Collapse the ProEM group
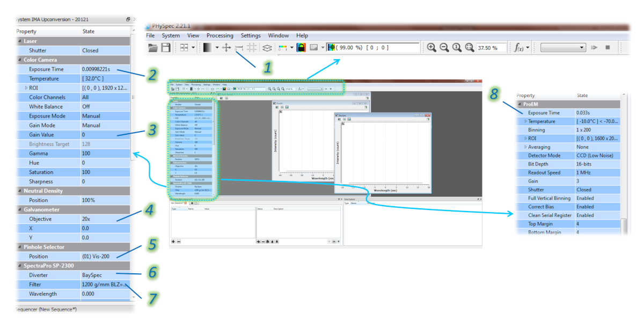The image size is (644, 327). 519,104
